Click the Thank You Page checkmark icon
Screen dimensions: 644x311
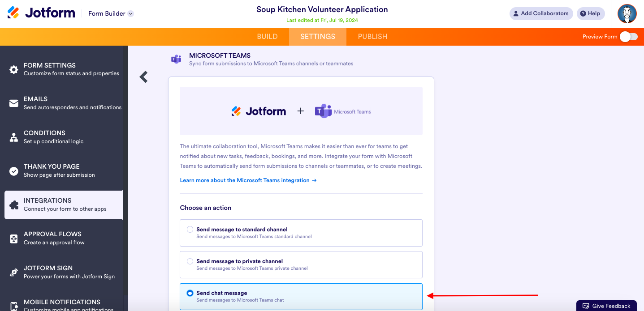point(14,171)
